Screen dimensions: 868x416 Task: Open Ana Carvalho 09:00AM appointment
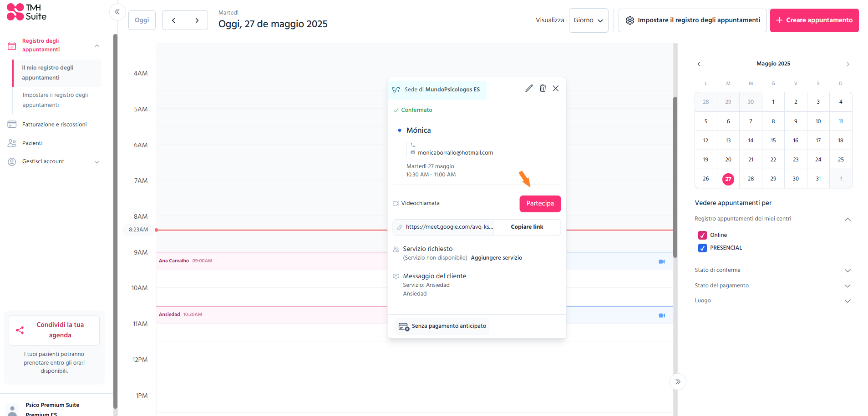(271, 261)
